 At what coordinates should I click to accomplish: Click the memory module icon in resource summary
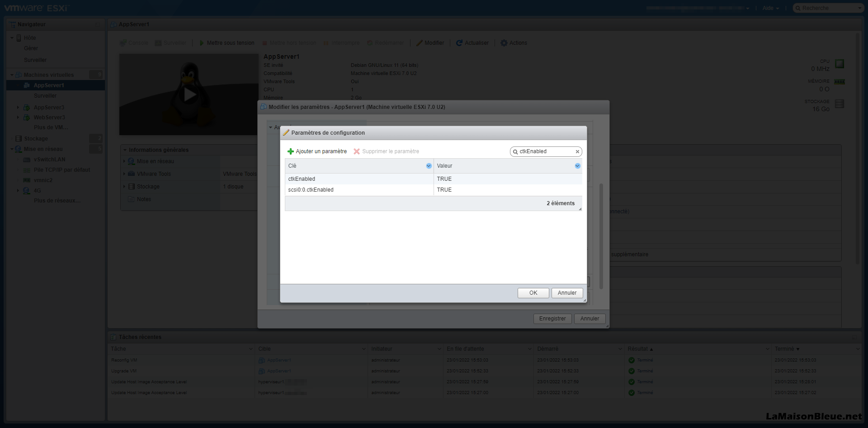(840, 82)
